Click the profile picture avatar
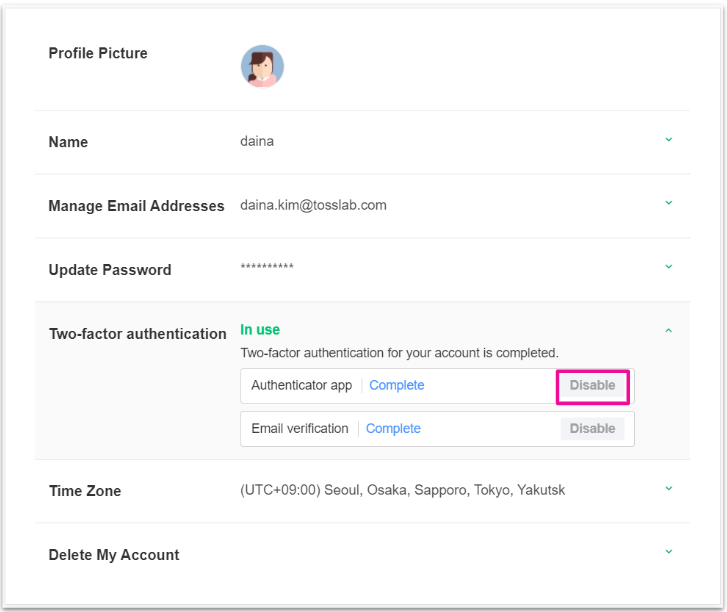727x612 pixels. 262,66
